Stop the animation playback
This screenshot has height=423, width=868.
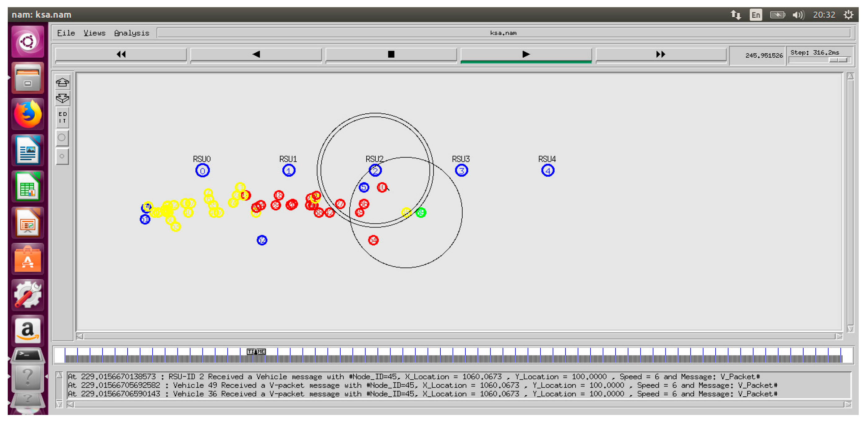click(x=391, y=54)
